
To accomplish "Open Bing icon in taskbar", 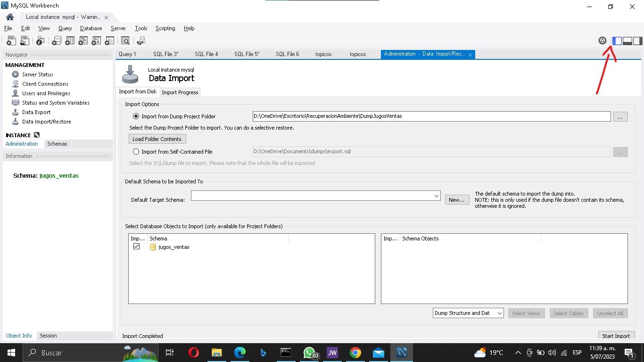I will [x=263, y=353].
